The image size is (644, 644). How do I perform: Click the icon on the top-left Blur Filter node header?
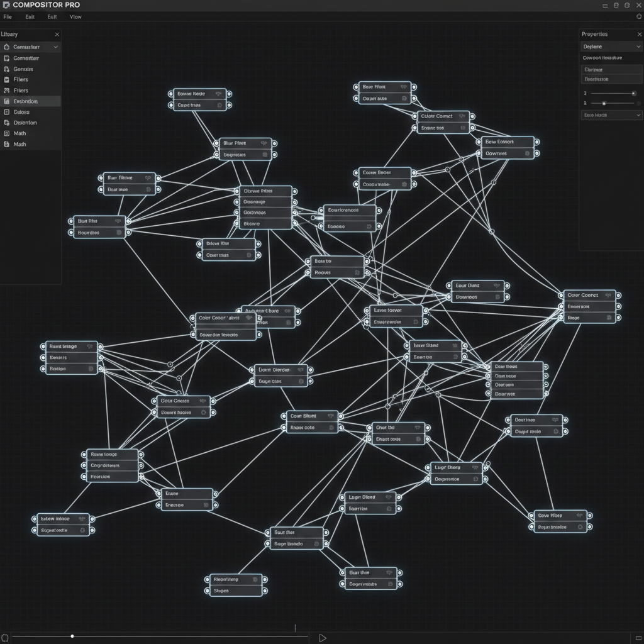coord(147,178)
